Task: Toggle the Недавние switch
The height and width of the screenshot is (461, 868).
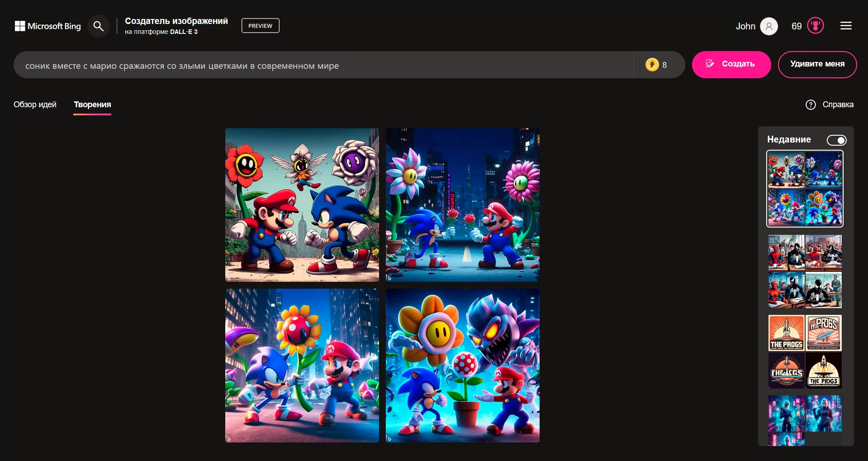Action: tap(836, 140)
